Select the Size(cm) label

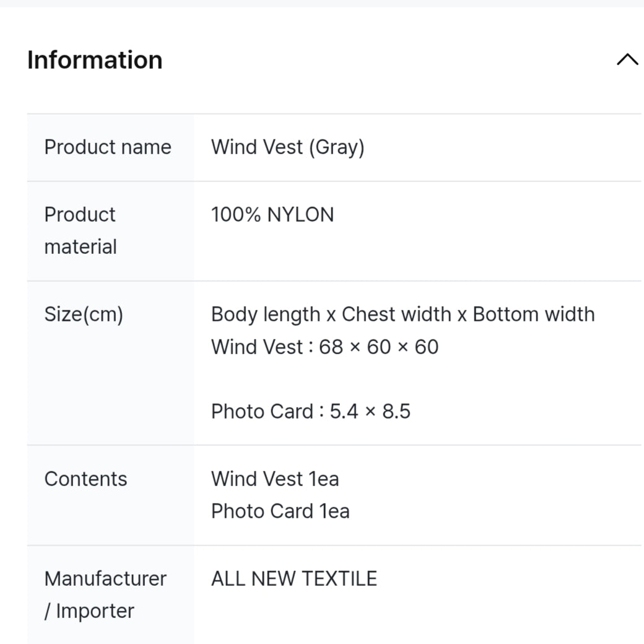[84, 315]
